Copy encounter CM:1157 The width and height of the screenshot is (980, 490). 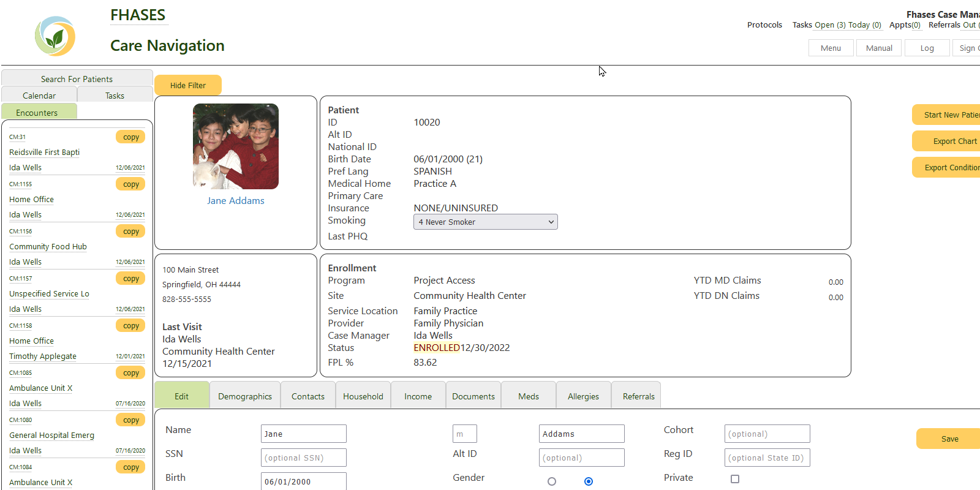point(130,278)
